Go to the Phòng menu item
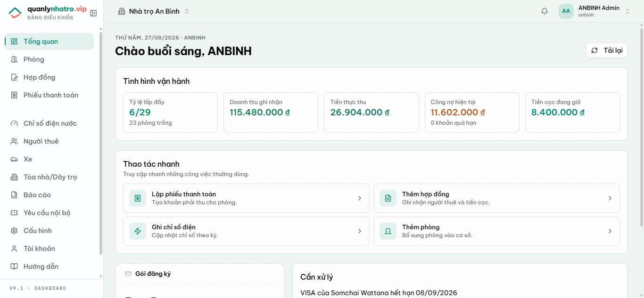Screen dimensions: 644x298 (49, 59)
